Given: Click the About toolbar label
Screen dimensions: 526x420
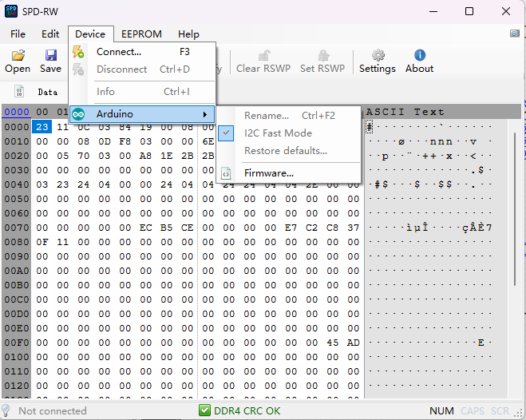Looking at the screenshot, I should [x=419, y=69].
